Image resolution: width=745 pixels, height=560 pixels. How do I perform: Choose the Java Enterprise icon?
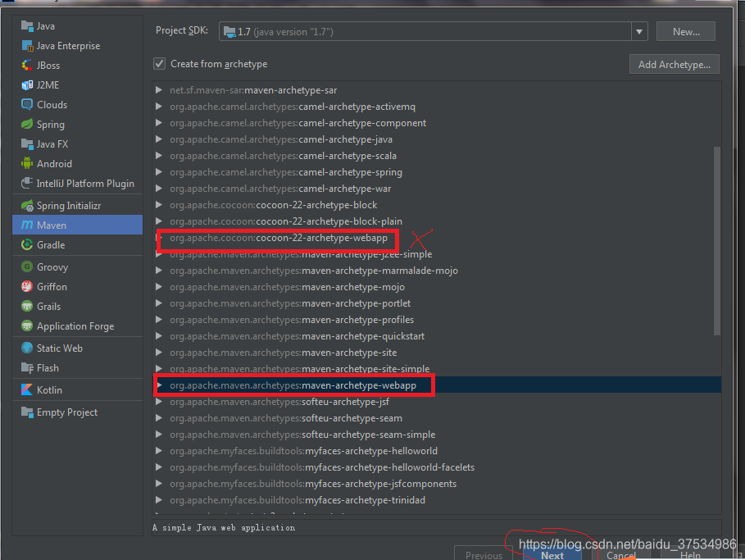27,46
